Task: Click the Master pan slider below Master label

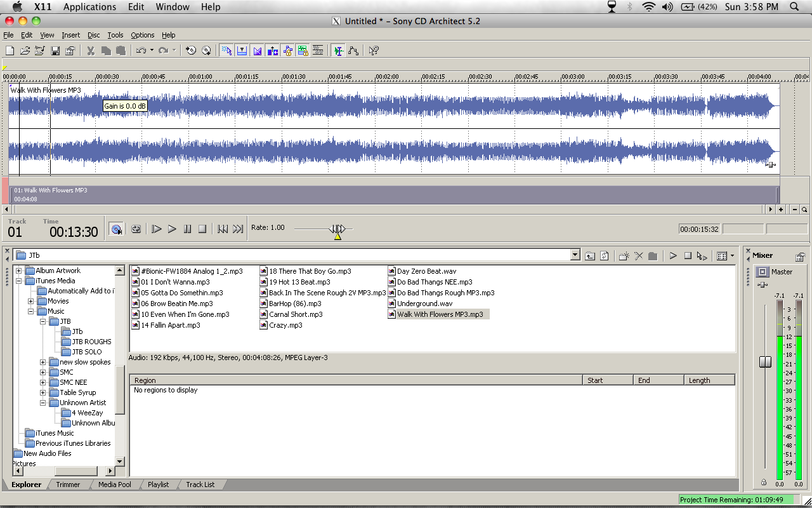Action: point(763,284)
